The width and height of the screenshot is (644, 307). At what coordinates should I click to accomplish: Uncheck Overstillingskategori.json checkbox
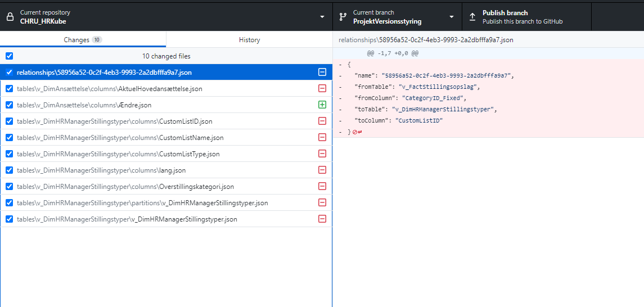click(x=10, y=186)
